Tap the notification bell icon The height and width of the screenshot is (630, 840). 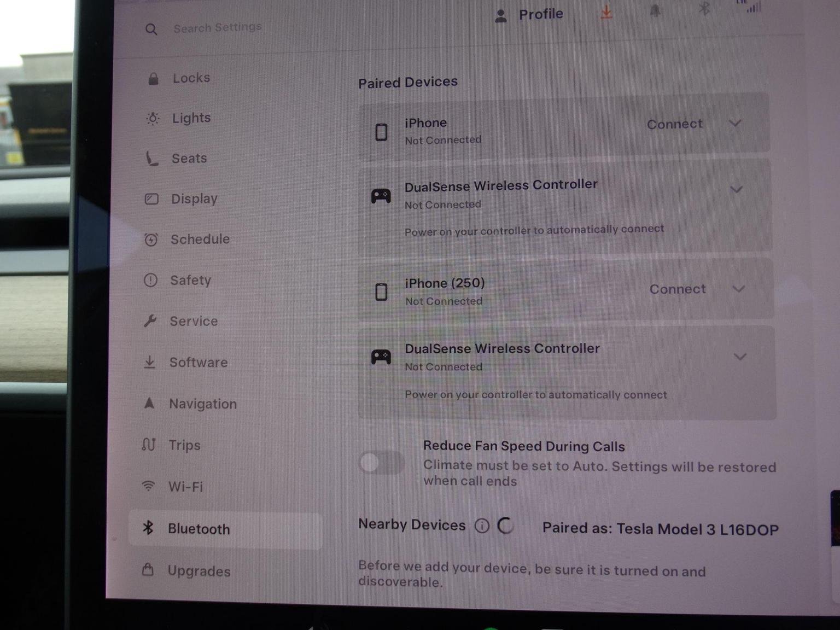pyautogui.click(x=655, y=10)
